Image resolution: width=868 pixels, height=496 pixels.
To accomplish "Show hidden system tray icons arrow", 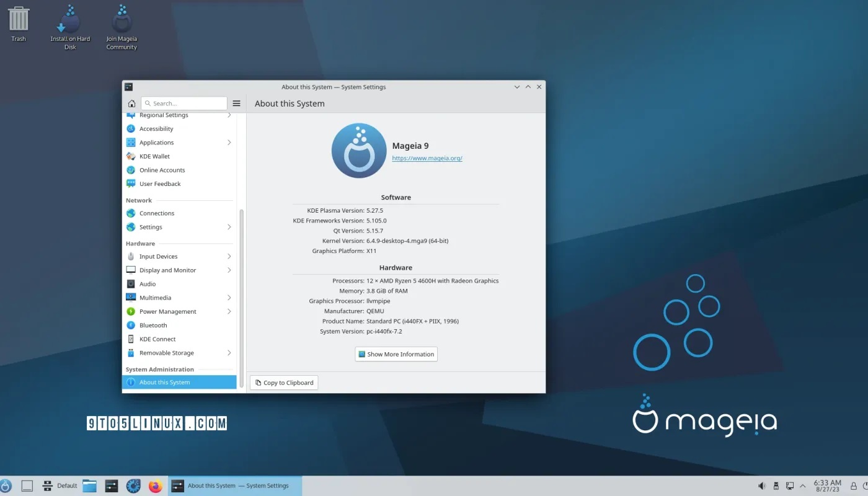I will pos(803,486).
